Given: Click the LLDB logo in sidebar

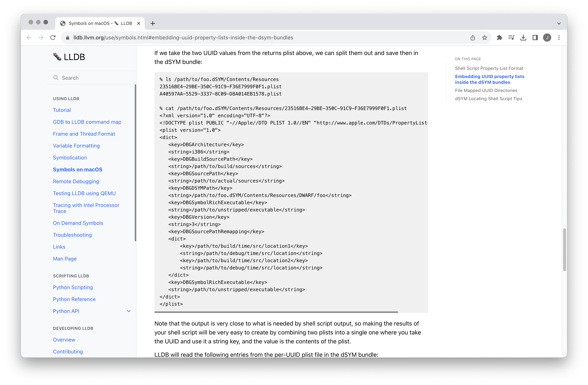Looking at the screenshot, I should point(69,57).
